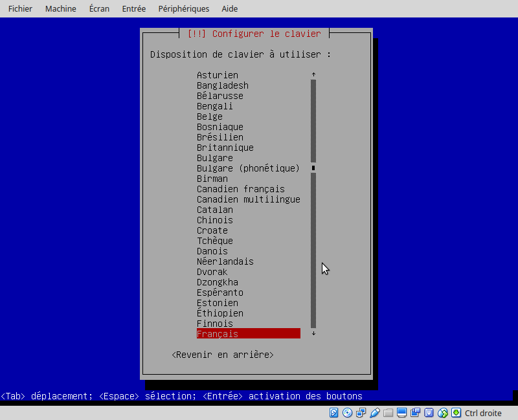Click the CPU virtualization chip icon

pyautogui.click(x=429, y=413)
